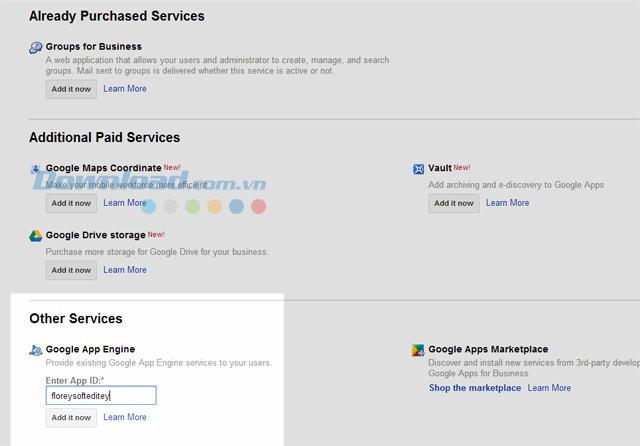Image resolution: width=640 pixels, height=446 pixels.
Task: Select the Google Drive storage heading
Action: [x=96, y=235]
